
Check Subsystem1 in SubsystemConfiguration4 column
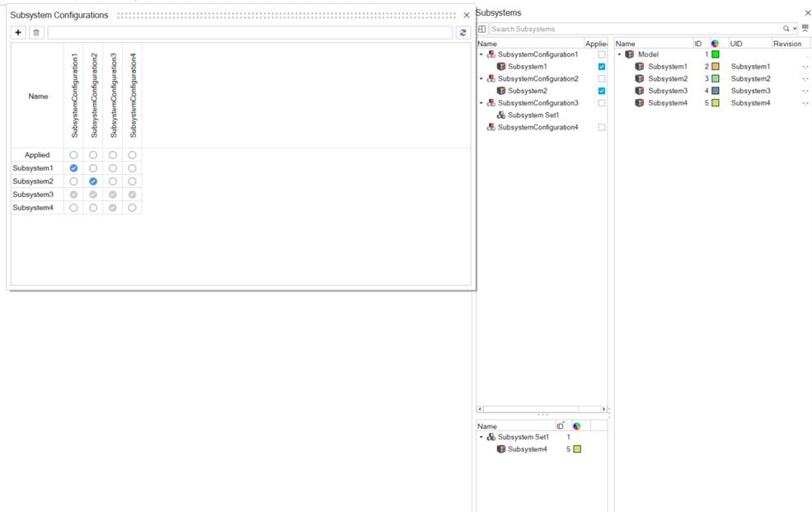click(132, 168)
